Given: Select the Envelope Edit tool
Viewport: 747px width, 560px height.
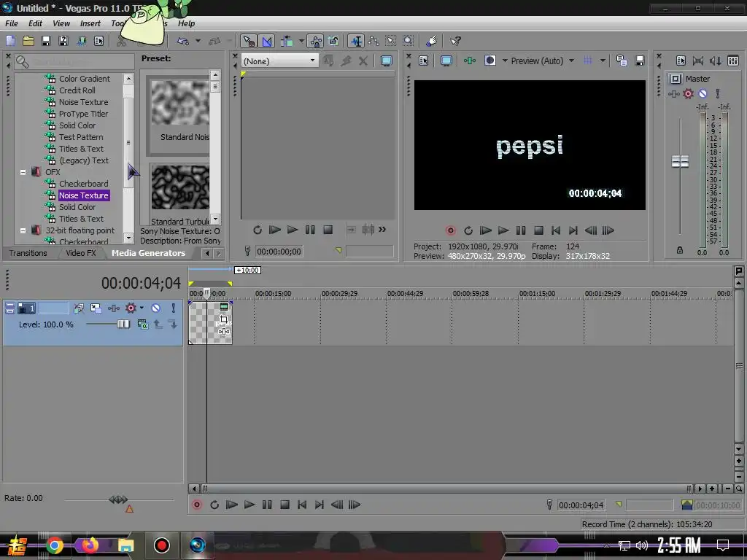Looking at the screenshot, I should pos(373,41).
